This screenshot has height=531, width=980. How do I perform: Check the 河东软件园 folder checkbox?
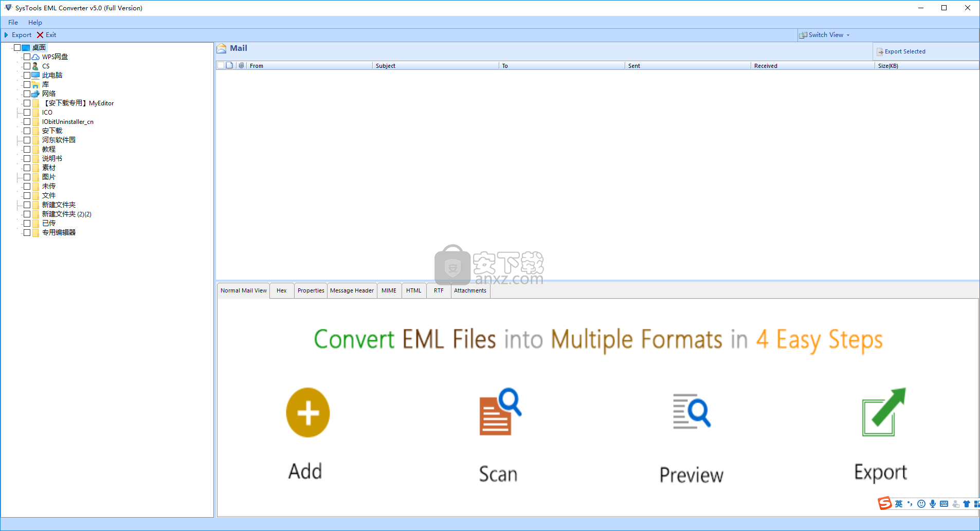click(x=27, y=140)
